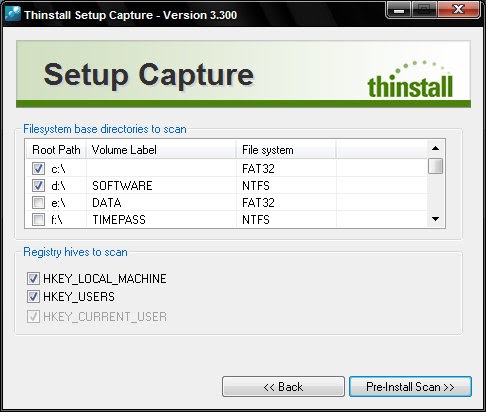This screenshot has height=412, width=486.
Task: Uncheck the c:\ drive checkbox
Action: [38, 168]
